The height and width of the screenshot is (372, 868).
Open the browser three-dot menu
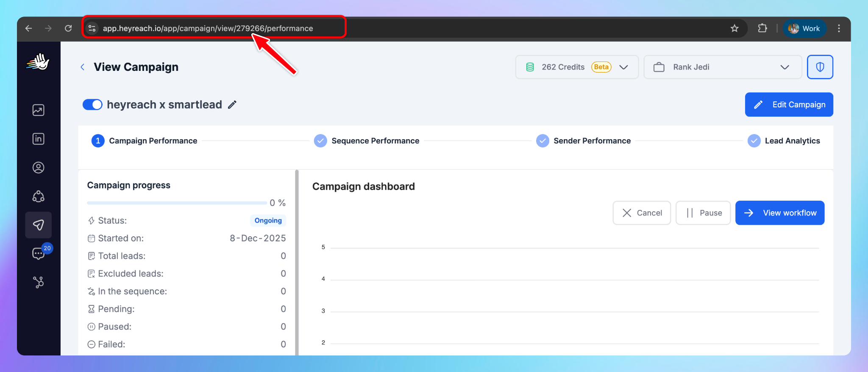(x=839, y=28)
